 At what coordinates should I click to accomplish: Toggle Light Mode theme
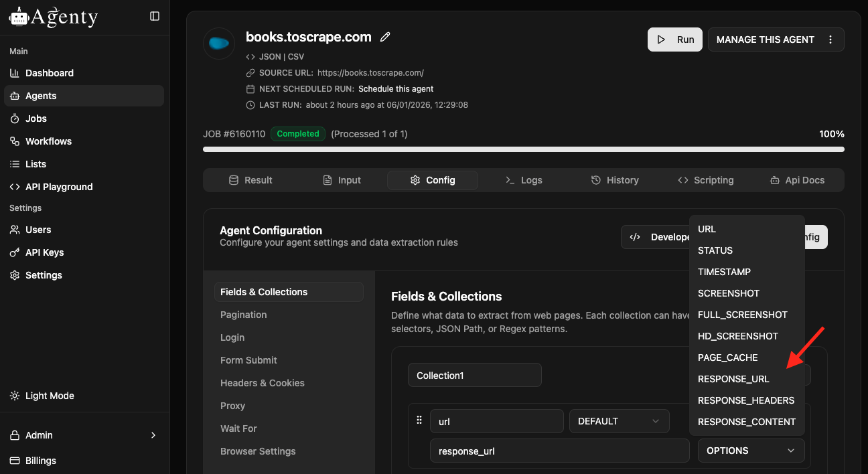click(x=49, y=396)
